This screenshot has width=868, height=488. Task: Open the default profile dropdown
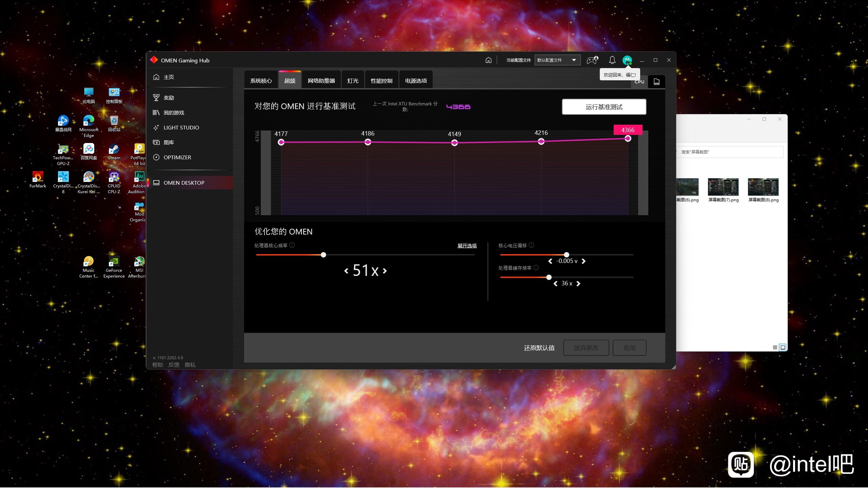click(x=557, y=60)
